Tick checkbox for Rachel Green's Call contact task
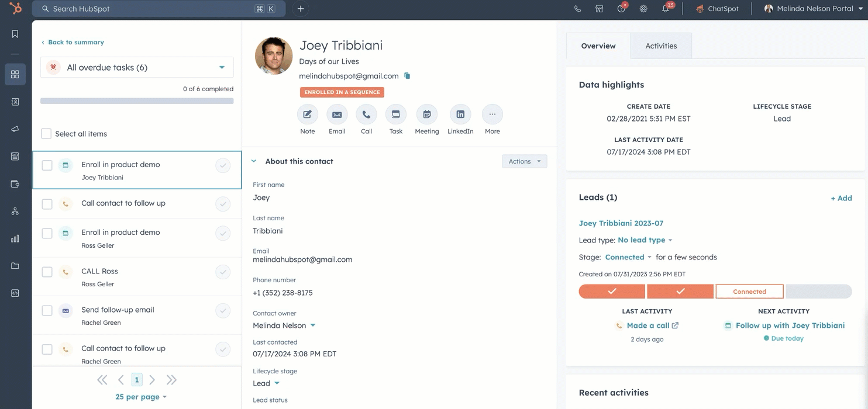This screenshot has height=409, width=868. 47,349
